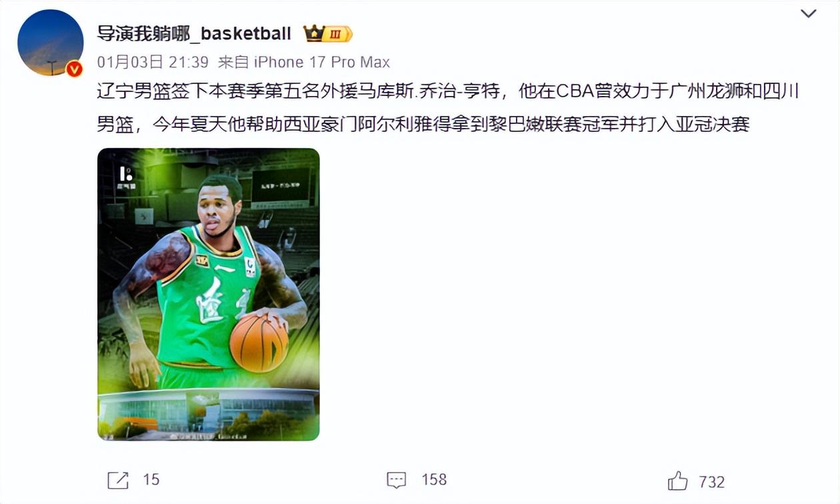This screenshot has height=504, width=840.
Task: Click the like count 732
Action: (711, 481)
